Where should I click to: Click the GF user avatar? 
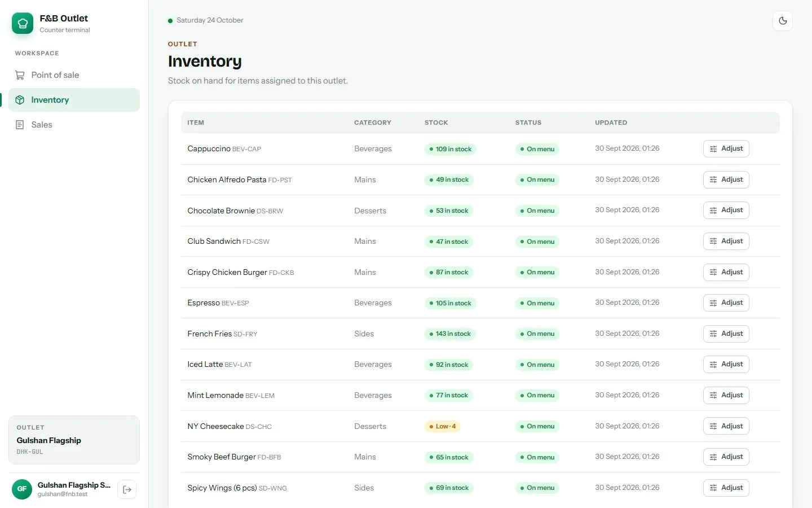(22, 489)
